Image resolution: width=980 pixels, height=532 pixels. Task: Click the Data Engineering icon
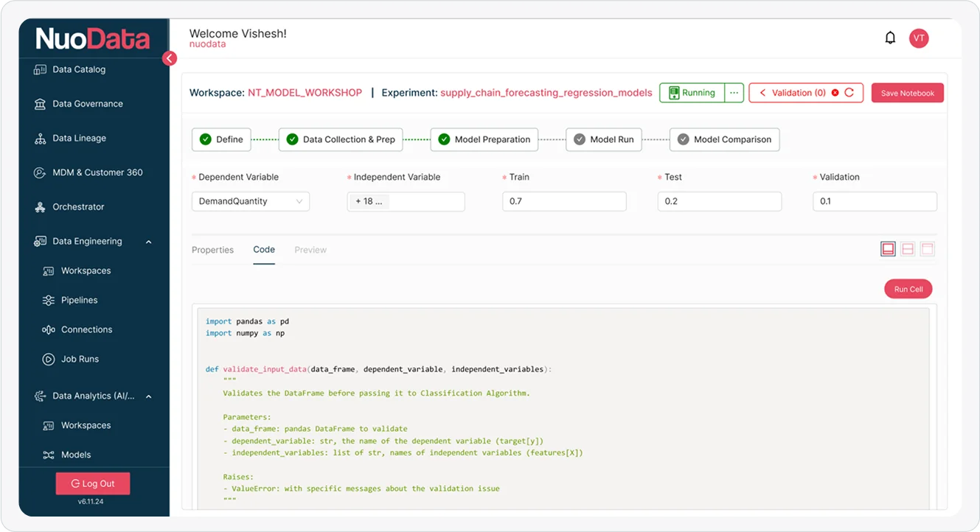tap(40, 242)
